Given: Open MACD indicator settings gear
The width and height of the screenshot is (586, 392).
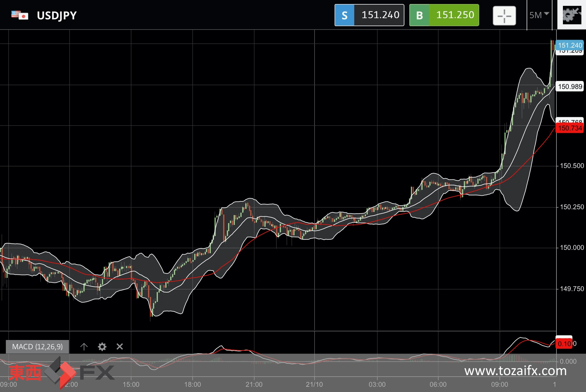Looking at the screenshot, I should [x=102, y=347].
